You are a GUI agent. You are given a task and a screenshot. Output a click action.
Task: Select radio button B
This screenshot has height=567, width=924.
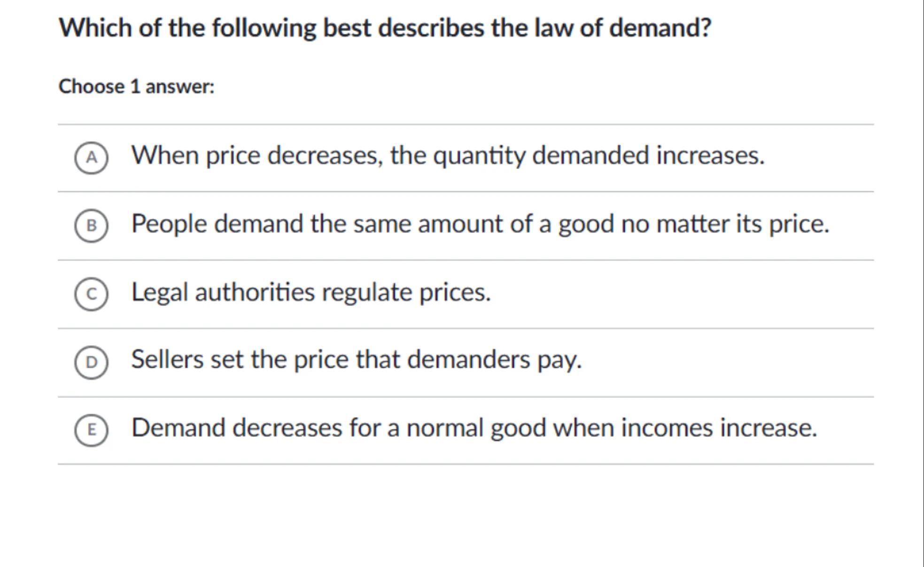pos(91,225)
